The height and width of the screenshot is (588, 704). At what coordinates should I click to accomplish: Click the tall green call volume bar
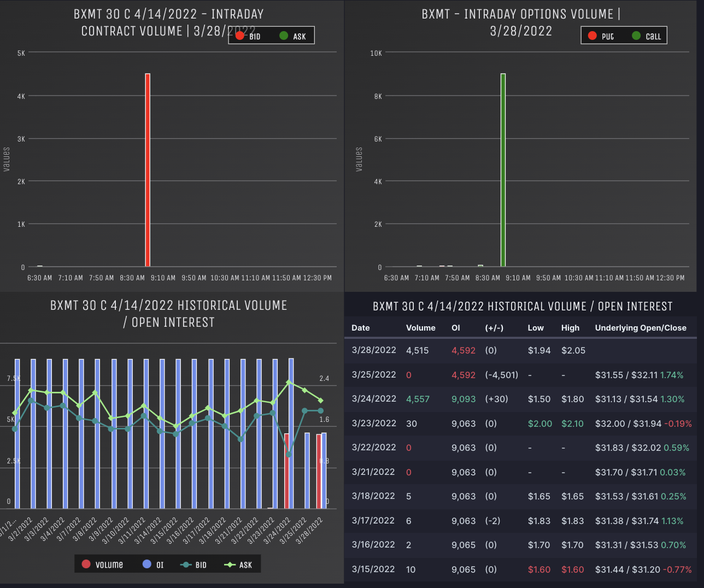tap(503, 169)
